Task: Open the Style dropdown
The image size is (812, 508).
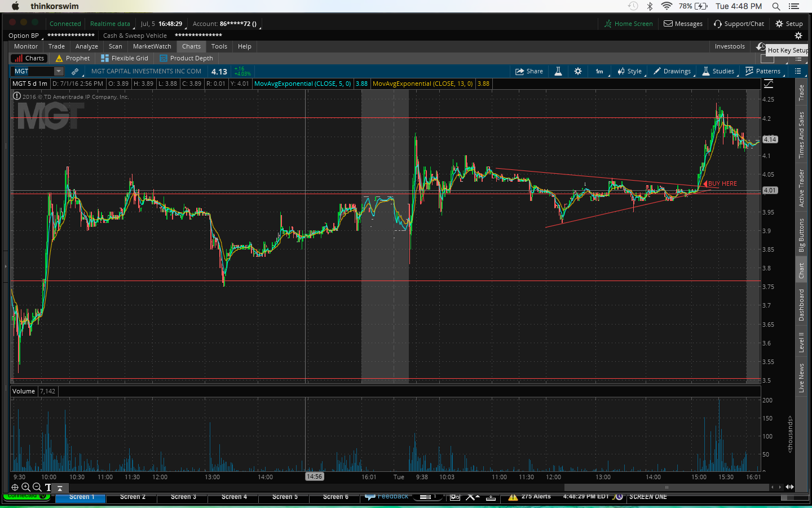Action: tap(630, 71)
